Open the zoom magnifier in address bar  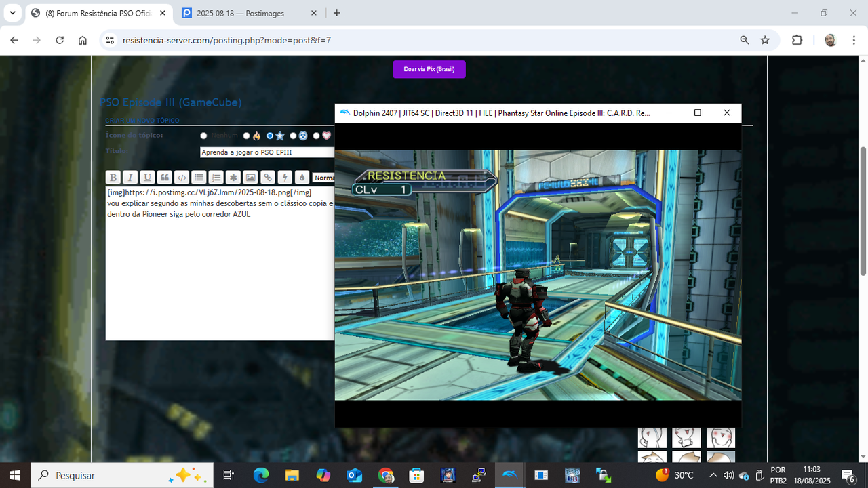click(745, 40)
